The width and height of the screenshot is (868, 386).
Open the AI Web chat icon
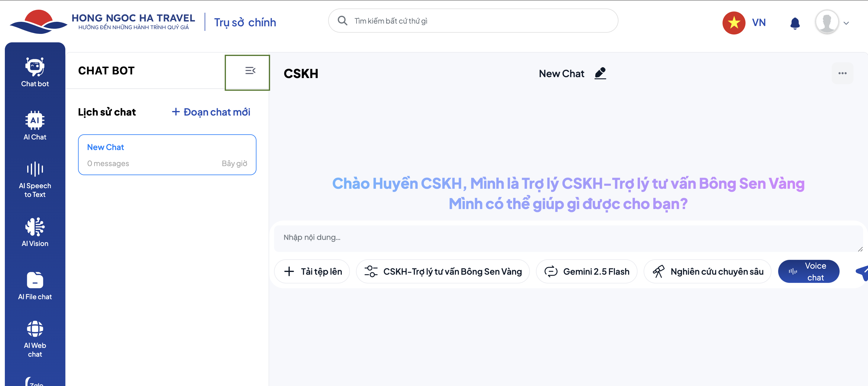point(35,339)
